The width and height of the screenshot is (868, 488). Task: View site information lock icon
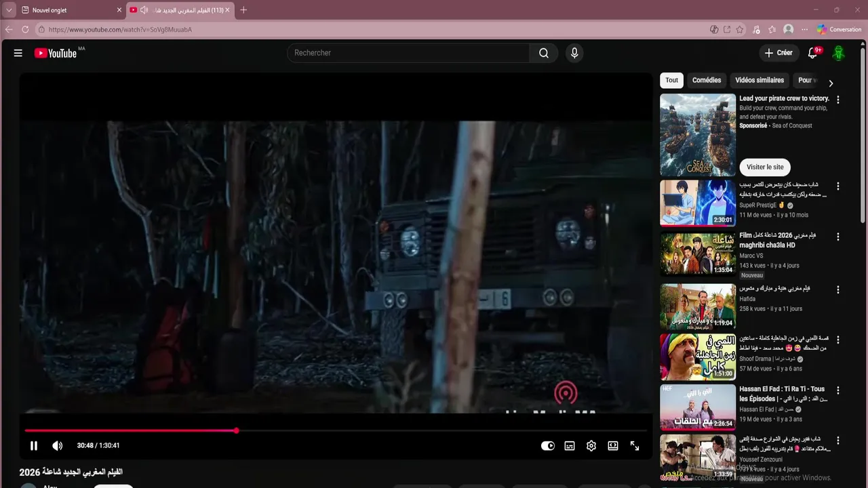click(x=41, y=29)
